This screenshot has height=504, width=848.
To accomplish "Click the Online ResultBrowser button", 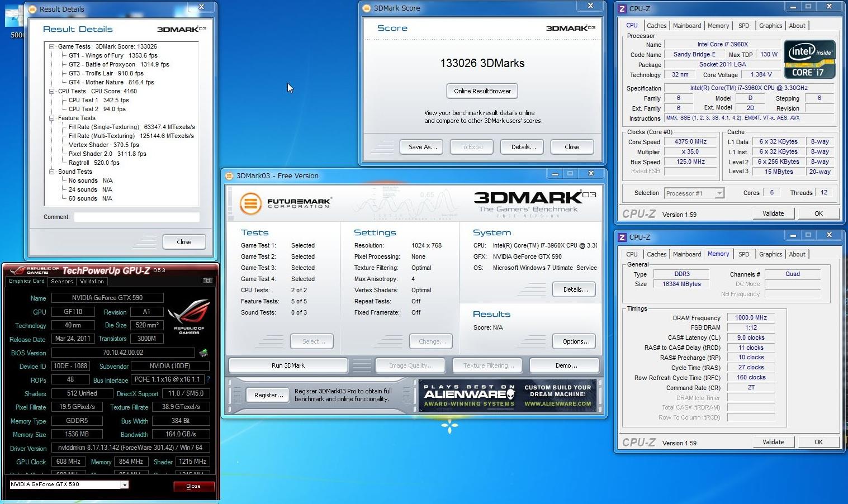I will coord(482,91).
